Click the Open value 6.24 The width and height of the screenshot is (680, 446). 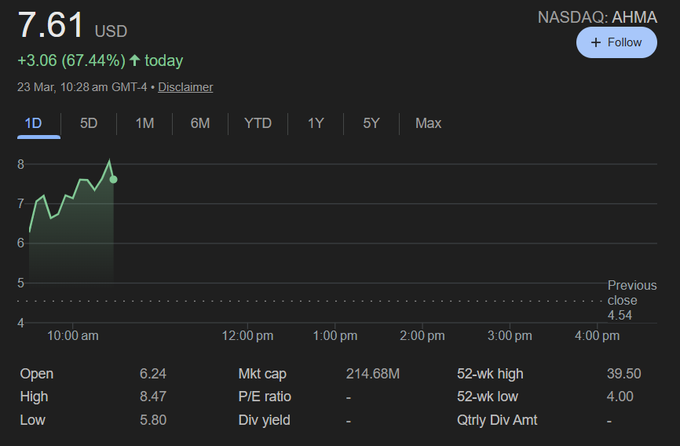tap(153, 374)
